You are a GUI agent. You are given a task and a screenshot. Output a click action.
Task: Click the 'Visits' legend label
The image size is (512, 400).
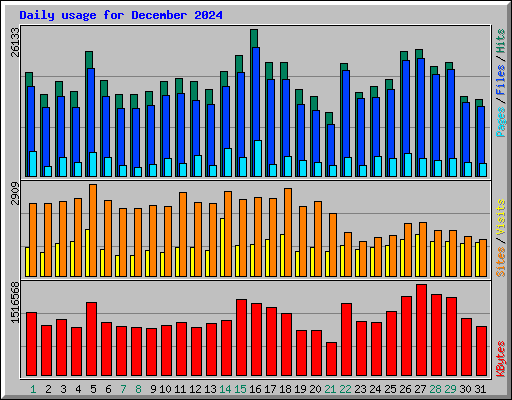[501, 218]
